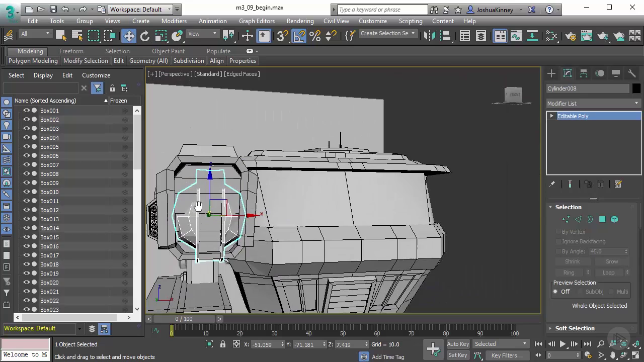Open the Hierarchy command panel tab

(x=584, y=73)
